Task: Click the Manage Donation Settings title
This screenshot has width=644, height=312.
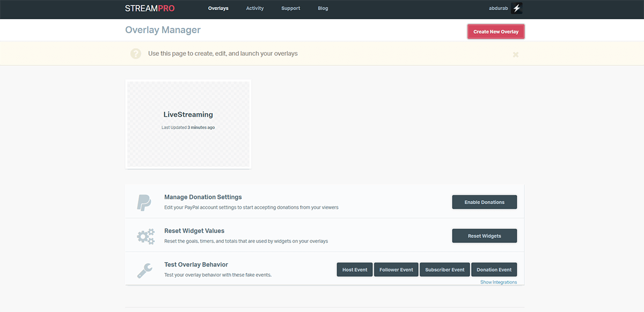Action: pos(203,197)
